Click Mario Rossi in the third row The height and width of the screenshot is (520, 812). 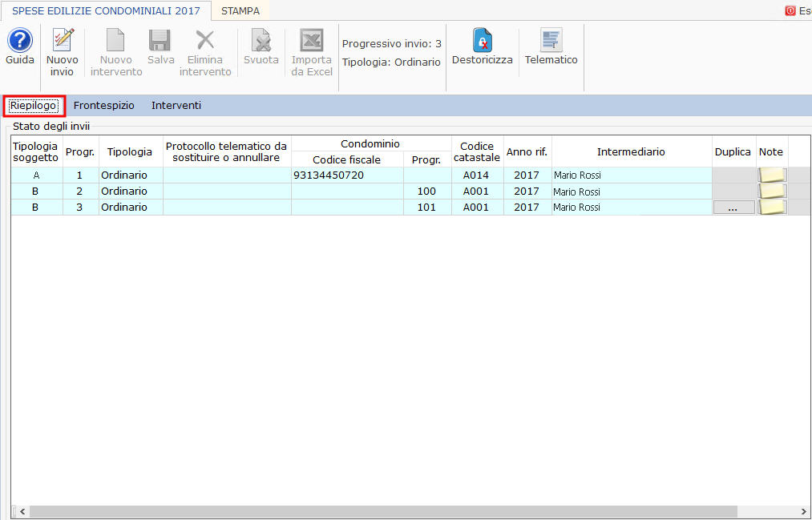coord(632,208)
